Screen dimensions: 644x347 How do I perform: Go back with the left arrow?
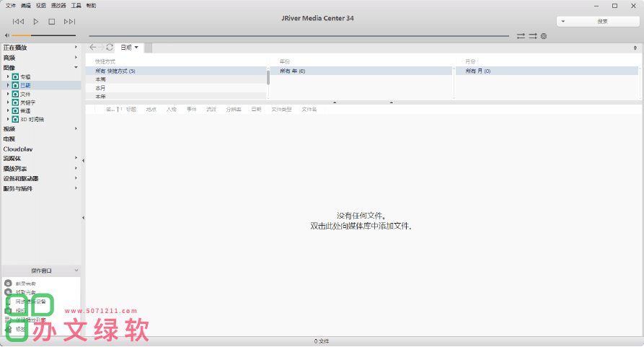[x=92, y=47]
